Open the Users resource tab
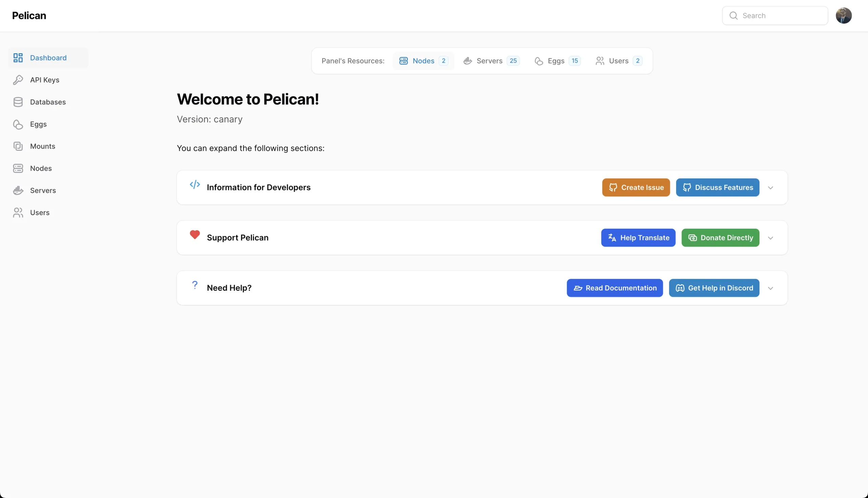The image size is (868, 498). coord(619,61)
